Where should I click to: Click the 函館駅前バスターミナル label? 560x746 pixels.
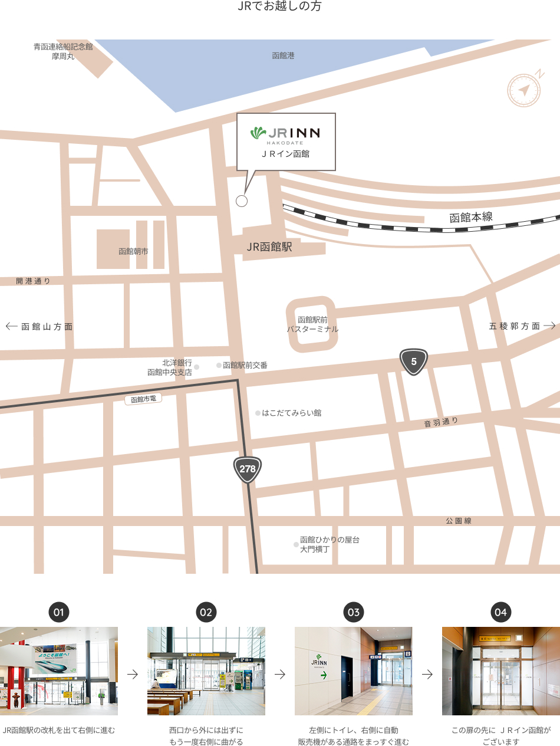312,324
